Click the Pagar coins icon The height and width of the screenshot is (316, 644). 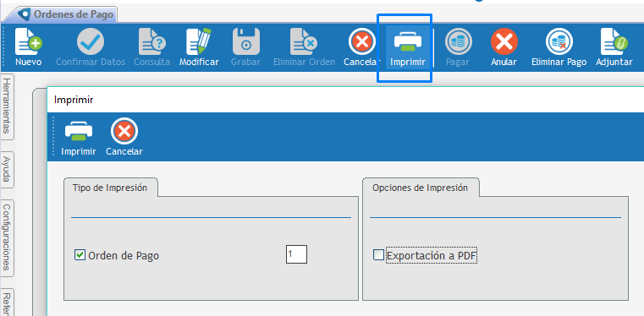pos(459,41)
